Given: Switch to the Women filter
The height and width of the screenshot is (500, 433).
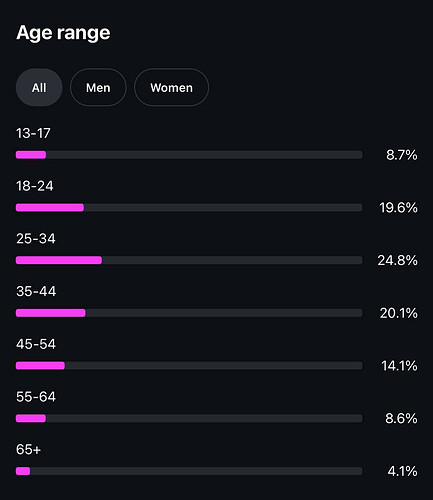Looking at the screenshot, I should [171, 87].
